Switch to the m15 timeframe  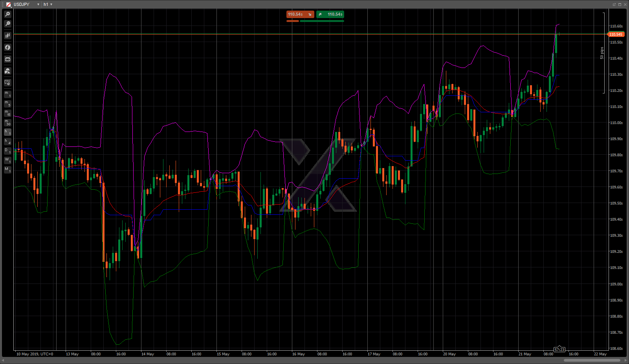tap(7, 113)
